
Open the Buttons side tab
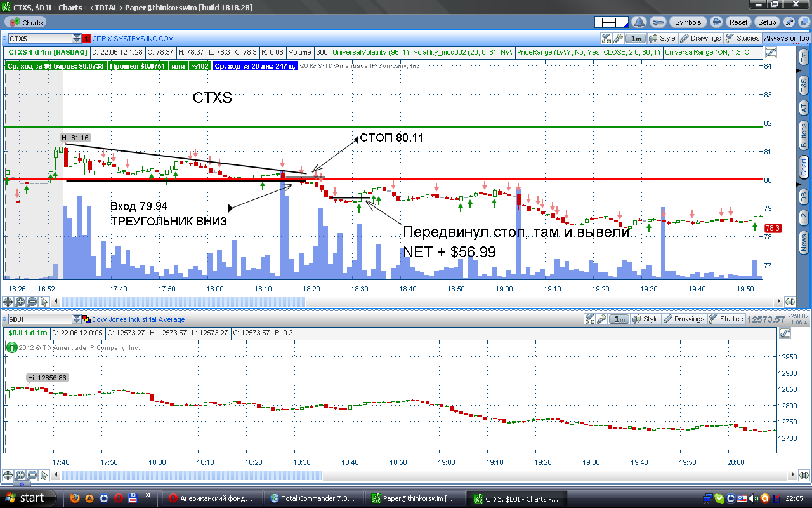click(x=804, y=135)
